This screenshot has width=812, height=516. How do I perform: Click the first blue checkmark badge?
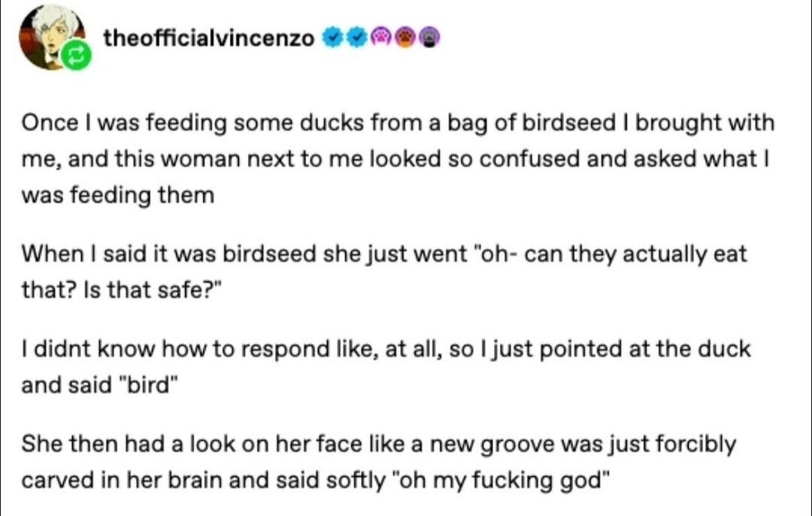click(333, 38)
